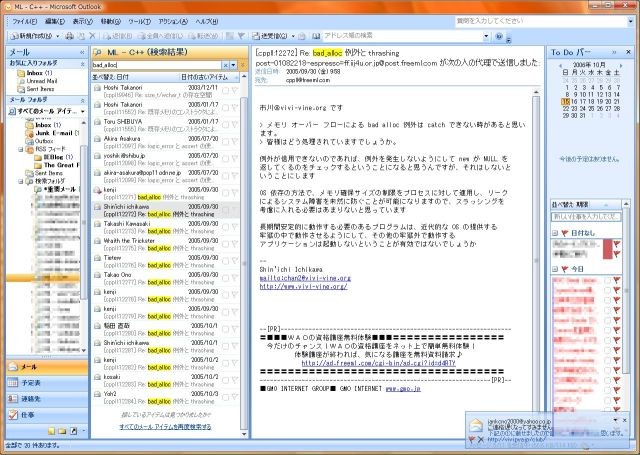Delete the new-mail notification with its X icon
The image size is (640, 455).
(480, 439)
